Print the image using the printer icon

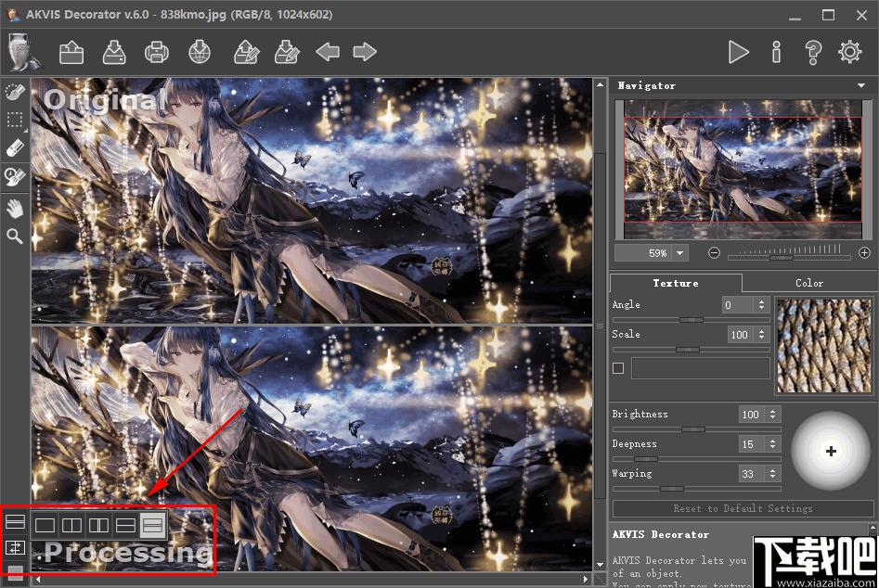click(x=157, y=52)
